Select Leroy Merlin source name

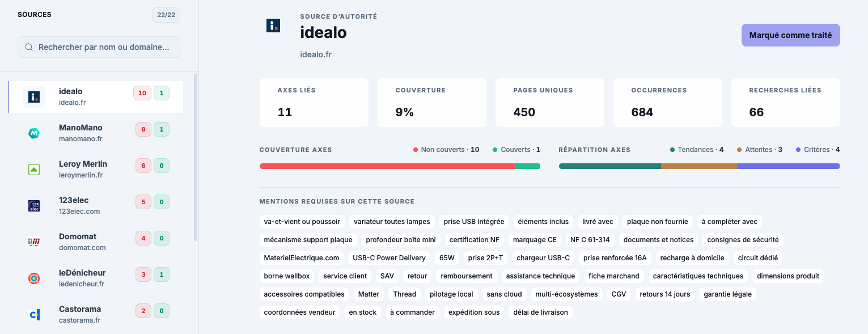pos(83,164)
